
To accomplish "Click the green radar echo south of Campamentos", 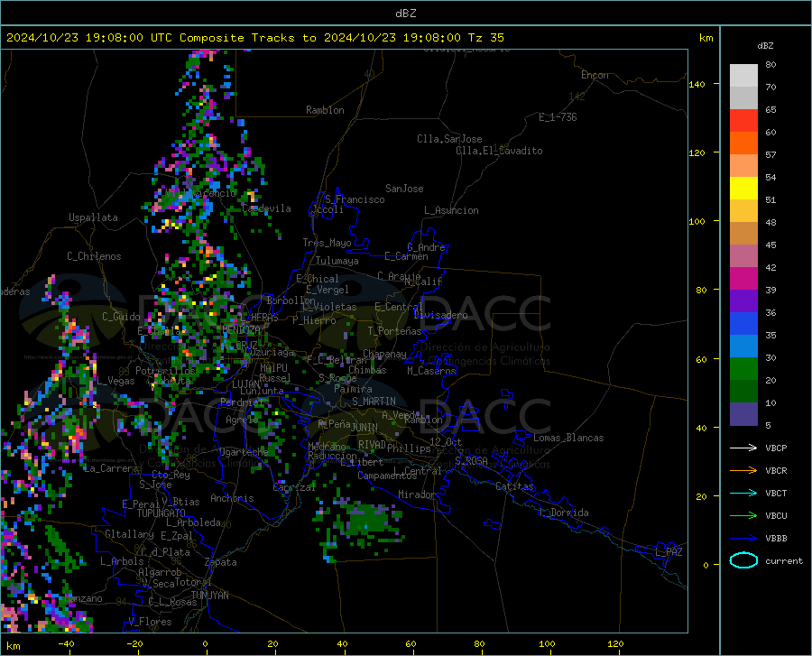I will (x=368, y=520).
